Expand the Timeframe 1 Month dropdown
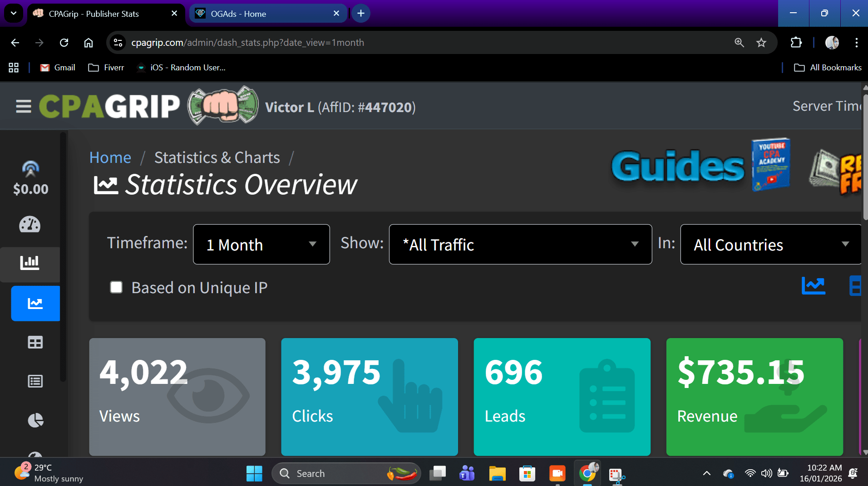The width and height of the screenshot is (868, 486). tap(261, 245)
